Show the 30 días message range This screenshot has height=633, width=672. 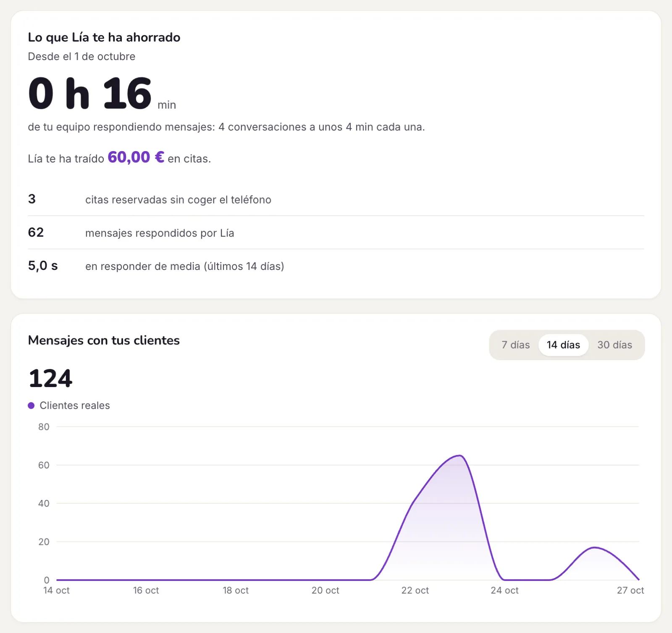tap(615, 345)
